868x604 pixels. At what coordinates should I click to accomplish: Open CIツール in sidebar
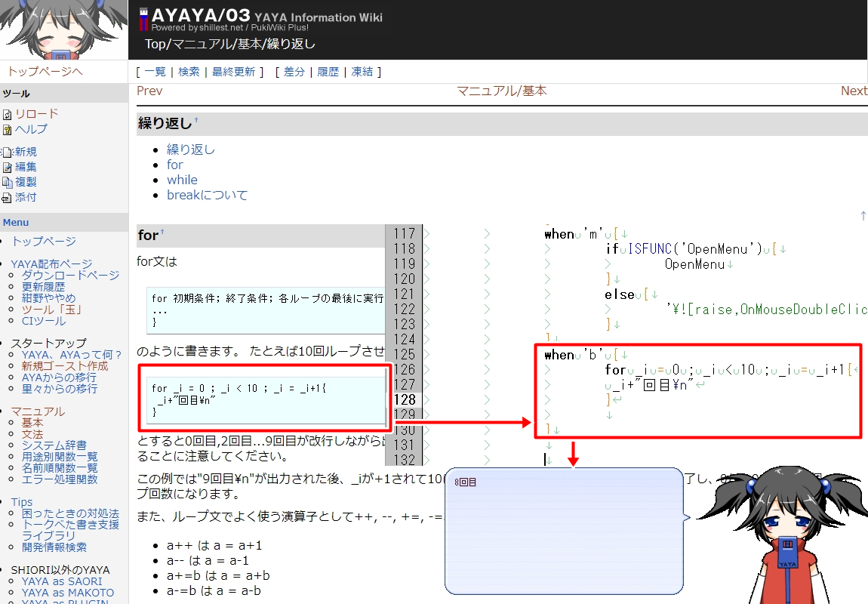pyautogui.click(x=43, y=321)
